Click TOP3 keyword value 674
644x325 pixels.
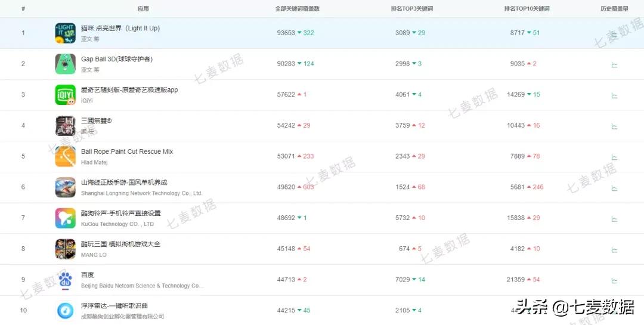tap(404, 249)
